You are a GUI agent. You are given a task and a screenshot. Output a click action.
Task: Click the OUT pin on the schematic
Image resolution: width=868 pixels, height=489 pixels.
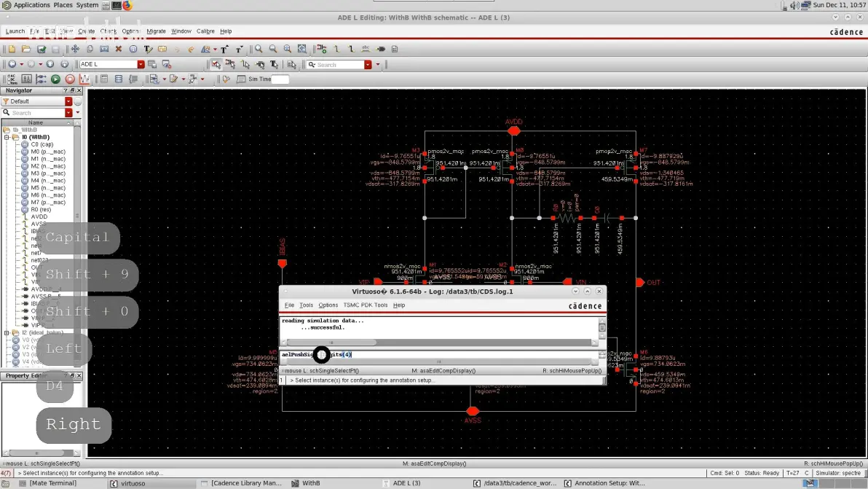641,283
